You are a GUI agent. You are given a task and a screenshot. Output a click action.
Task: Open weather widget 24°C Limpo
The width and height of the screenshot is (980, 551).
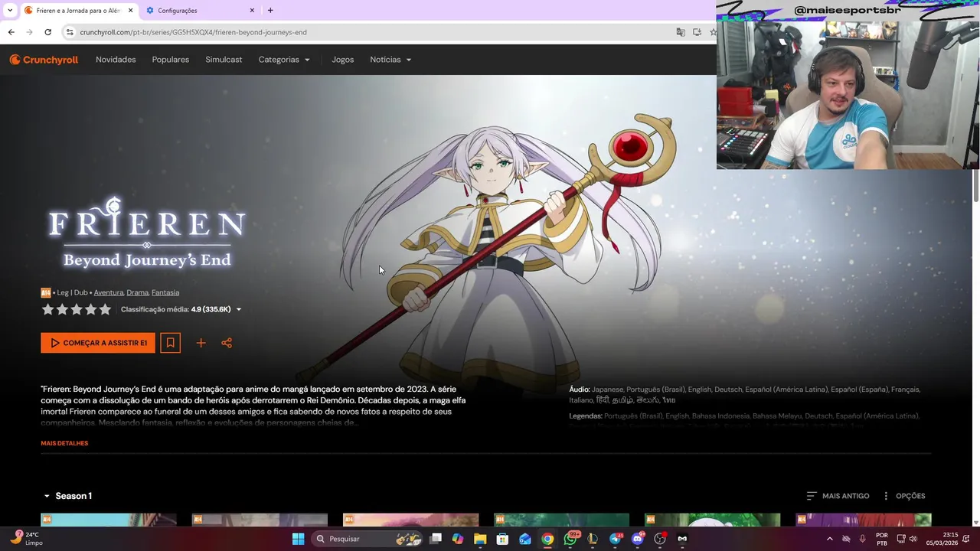(28, 539)
